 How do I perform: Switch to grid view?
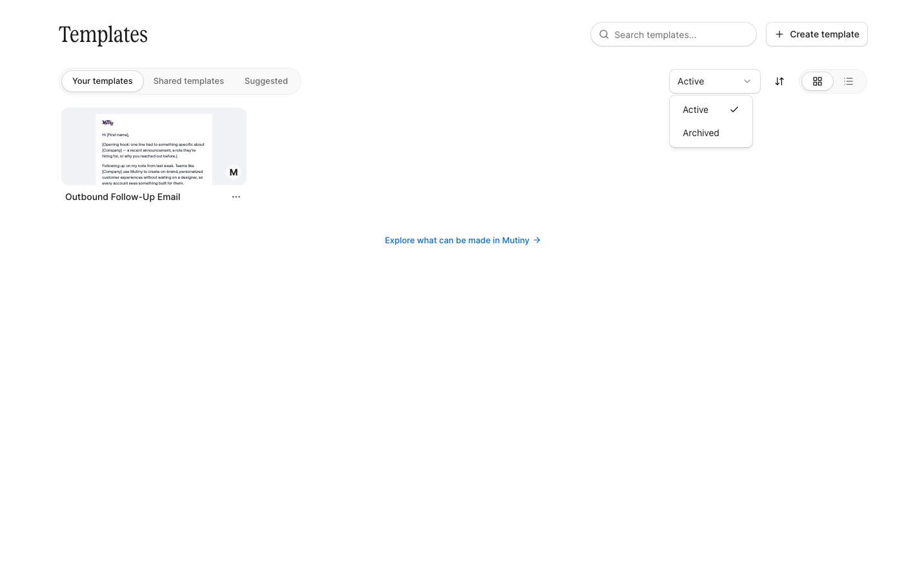coord(818,81)
